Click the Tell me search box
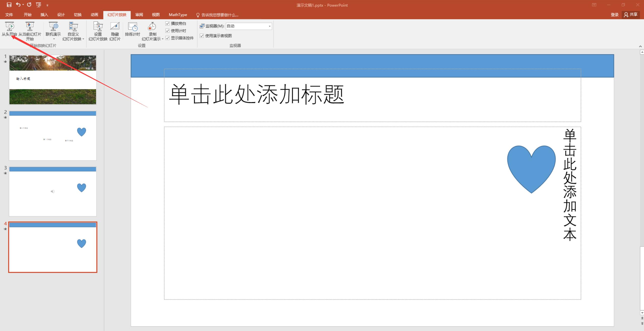644x331 pixels. [x=219, y=15]
